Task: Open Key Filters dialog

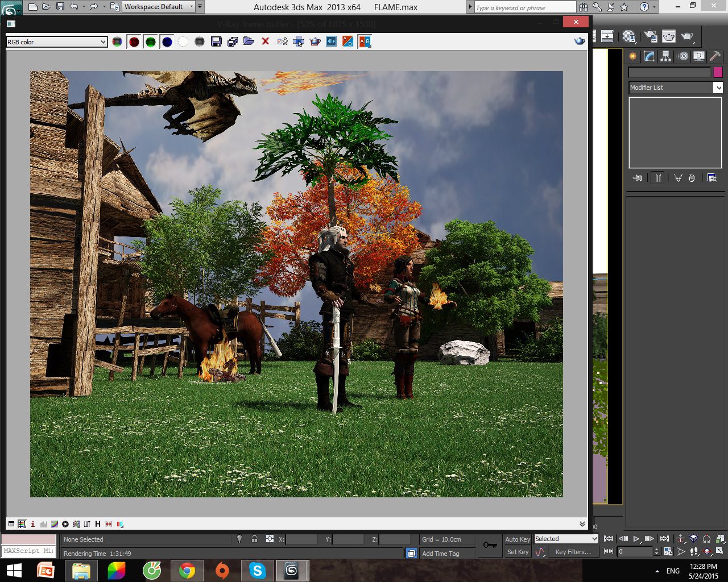Action: tap(573, 552)
